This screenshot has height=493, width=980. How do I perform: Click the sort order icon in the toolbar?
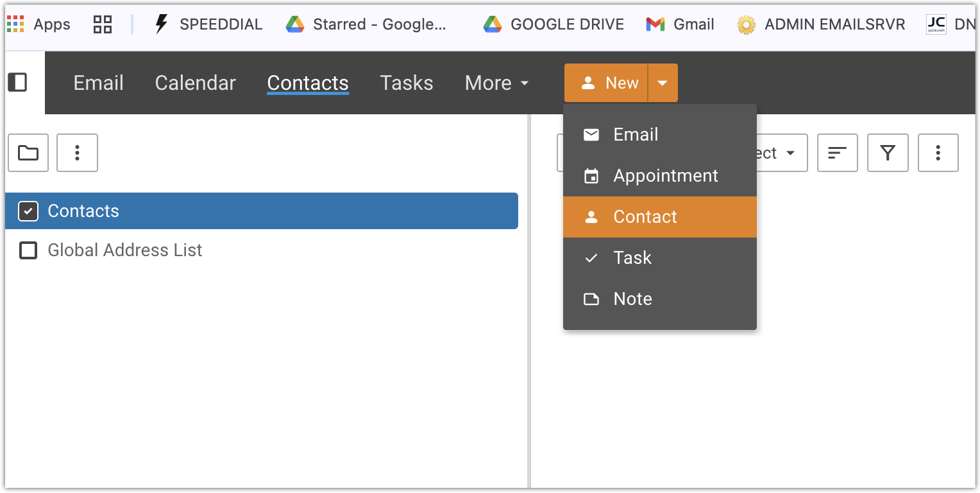click(837, 153)
